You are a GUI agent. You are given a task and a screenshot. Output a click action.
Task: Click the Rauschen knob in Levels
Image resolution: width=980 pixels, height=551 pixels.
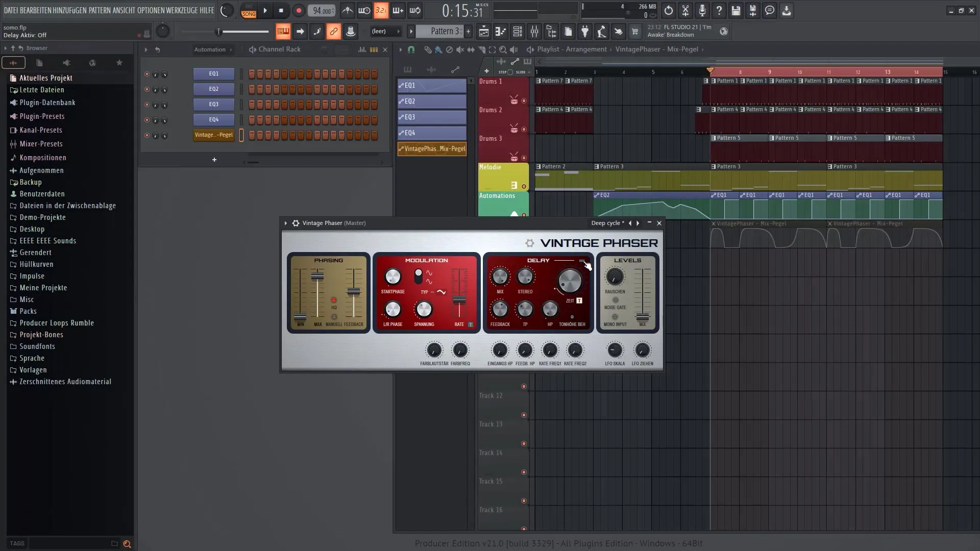[615, 277]
